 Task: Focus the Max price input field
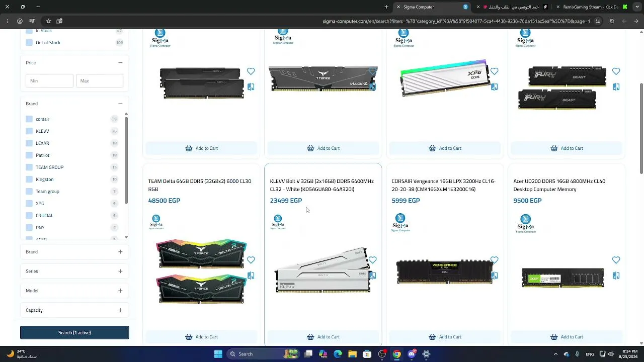coord(100,80)
